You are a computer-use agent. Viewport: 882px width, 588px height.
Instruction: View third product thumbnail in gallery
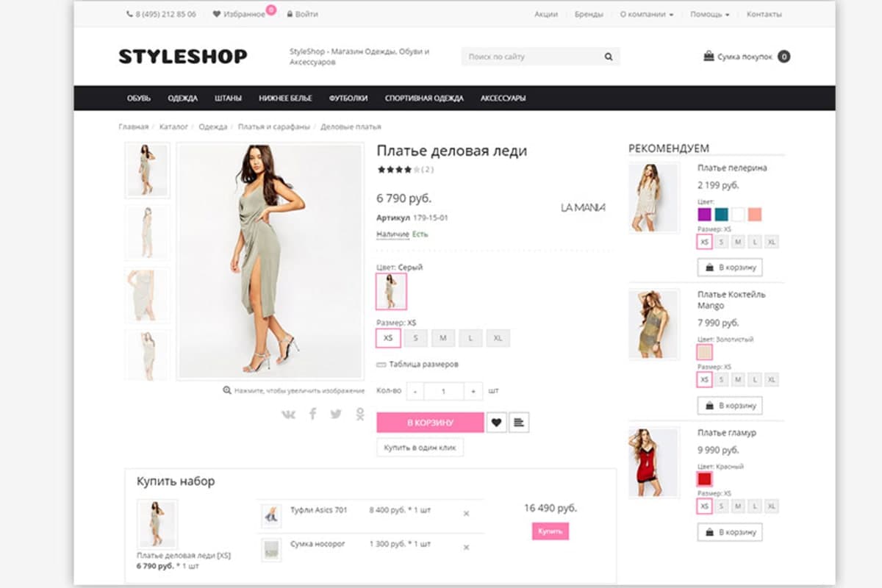(147, 295)
